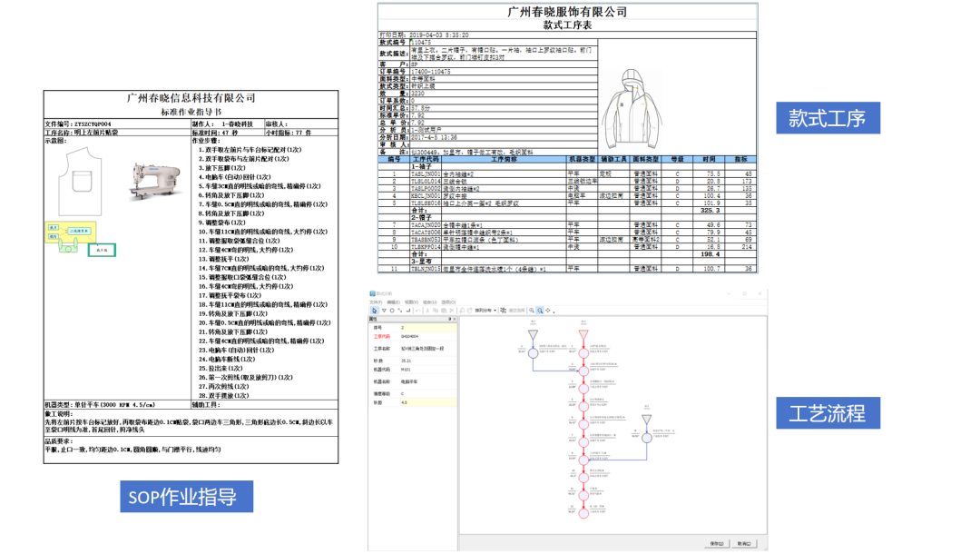Click the alignment icon beside 排列分布
Image resolution: width=980 pixels, height=554 pixels.
[x=501, y=311]
